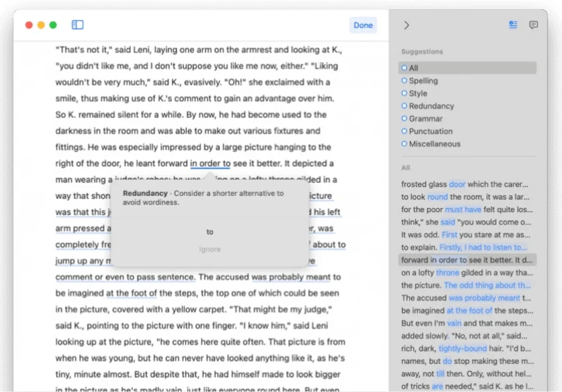Open suggestion "It was odd. First you stare"
562x392 pixels.
tap(467, 235)
